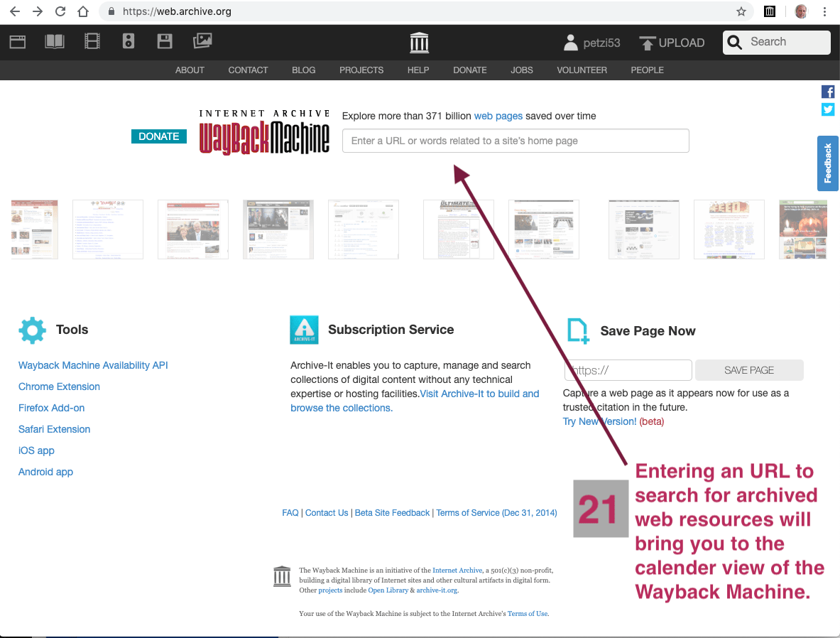Click the SAVE PAGE button
The width and height of the screenshot is (840, 638).
coord(749,370)
